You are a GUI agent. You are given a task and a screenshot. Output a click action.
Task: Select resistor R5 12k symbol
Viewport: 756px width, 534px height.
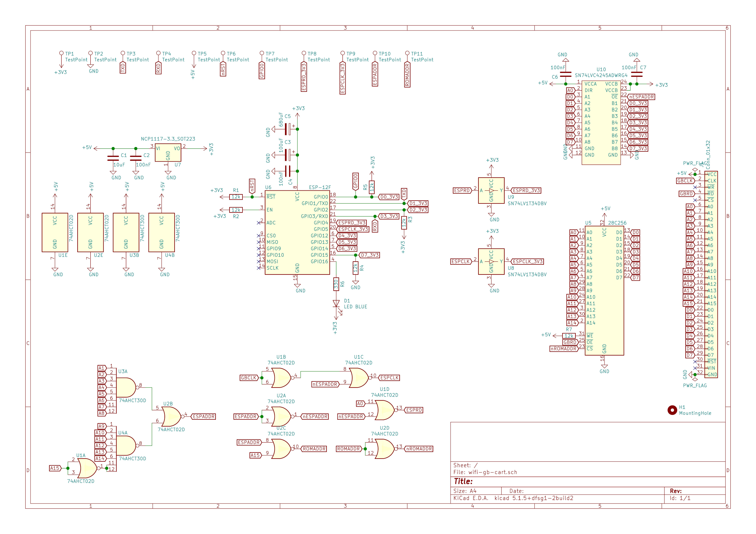point(372,187)
